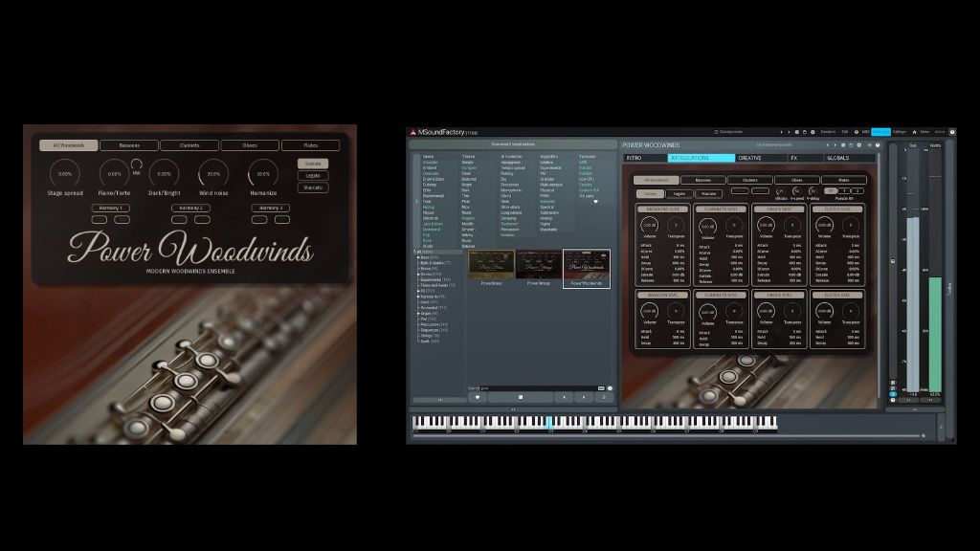Click MSoundFactory logo icon in title bar
Image resolution: width=980 pixels, height=551 pixels.
[x=412, y=132]
